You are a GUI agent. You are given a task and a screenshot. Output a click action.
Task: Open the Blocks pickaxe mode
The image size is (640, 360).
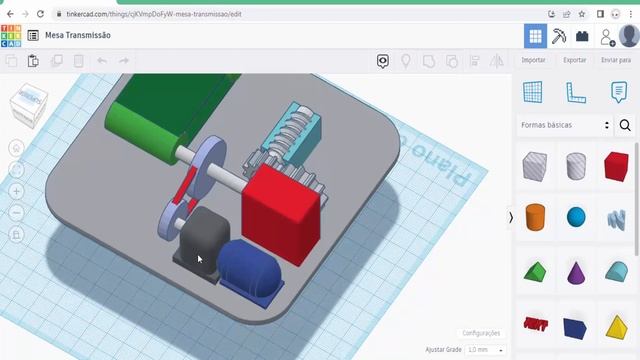click(x=559, y=36)
